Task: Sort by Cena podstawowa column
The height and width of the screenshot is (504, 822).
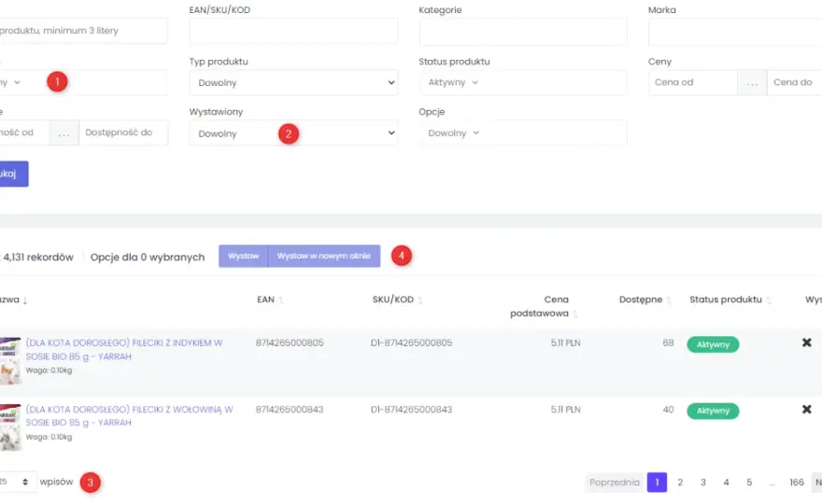Action: 543,306
